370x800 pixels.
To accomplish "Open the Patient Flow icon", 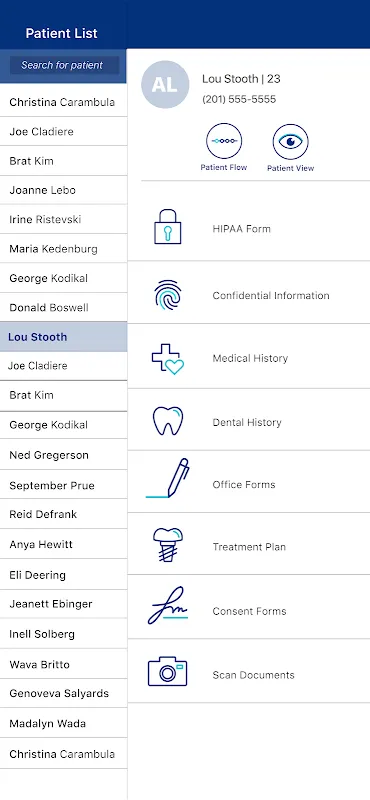I will point(224,141).
